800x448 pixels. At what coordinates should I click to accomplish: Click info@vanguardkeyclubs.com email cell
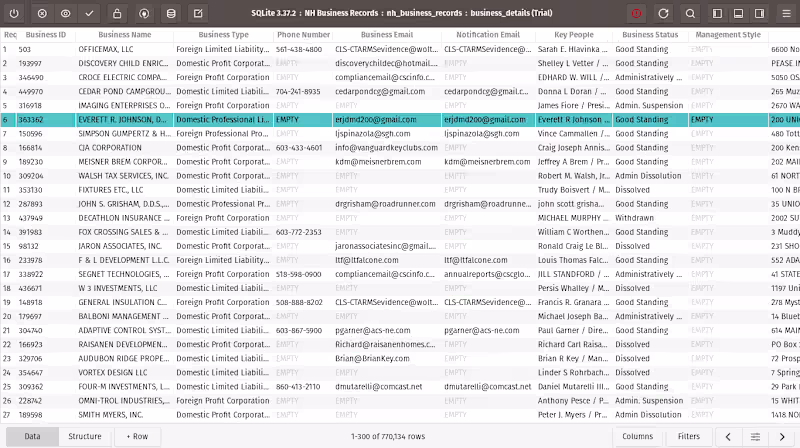coord(387,148)
